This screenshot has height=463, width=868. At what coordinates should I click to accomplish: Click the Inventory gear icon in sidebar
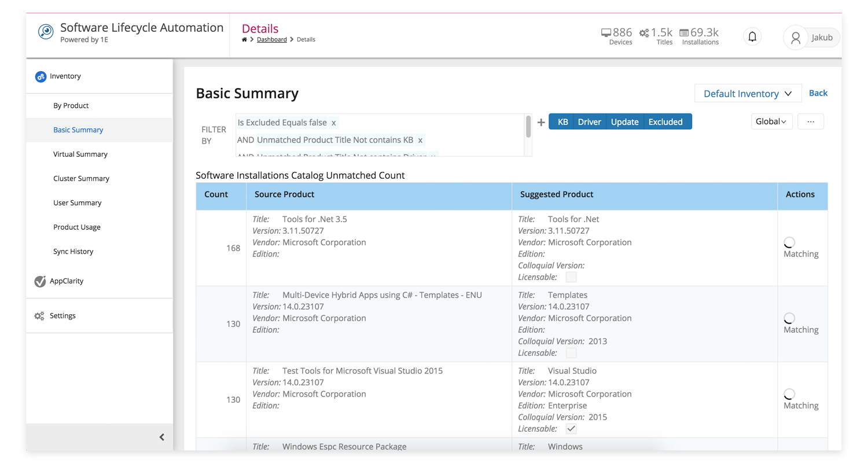tap(41, 76)
